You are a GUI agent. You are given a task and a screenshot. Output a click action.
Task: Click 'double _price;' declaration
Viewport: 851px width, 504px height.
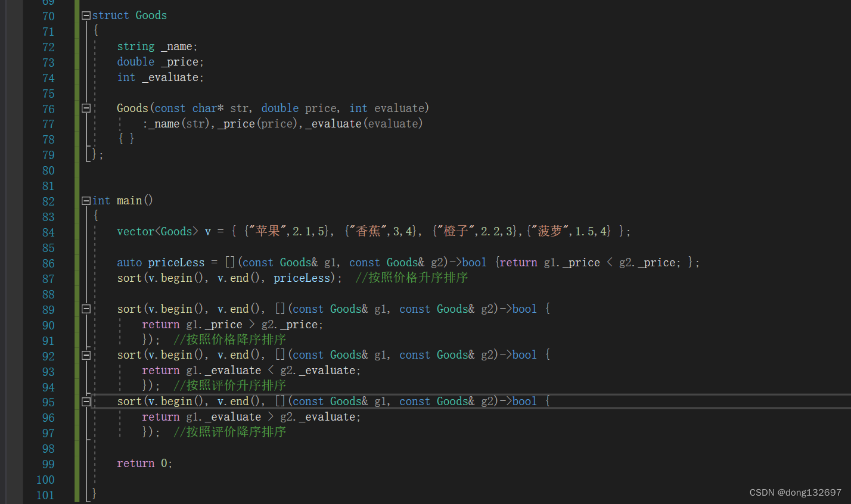point(160,62)
